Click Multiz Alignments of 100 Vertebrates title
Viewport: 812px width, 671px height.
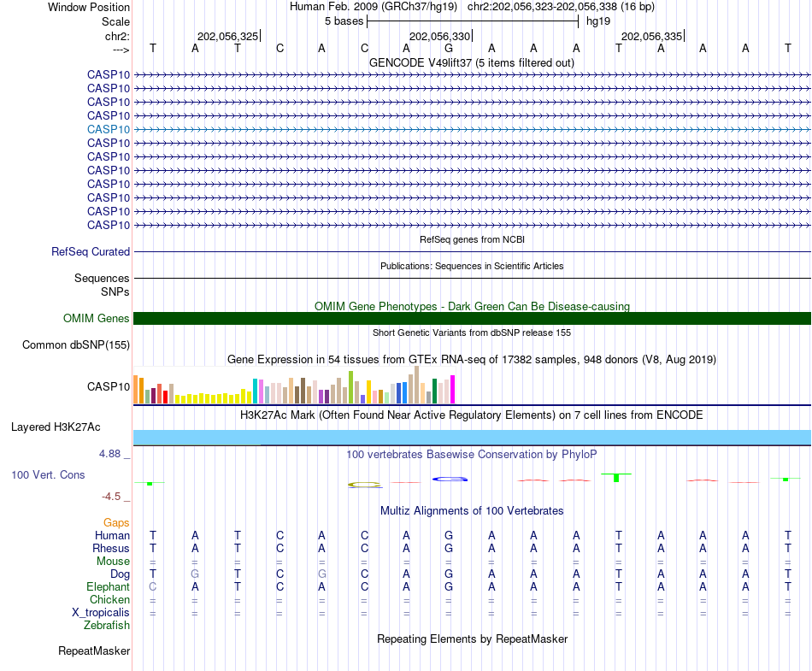coord(472,511)
